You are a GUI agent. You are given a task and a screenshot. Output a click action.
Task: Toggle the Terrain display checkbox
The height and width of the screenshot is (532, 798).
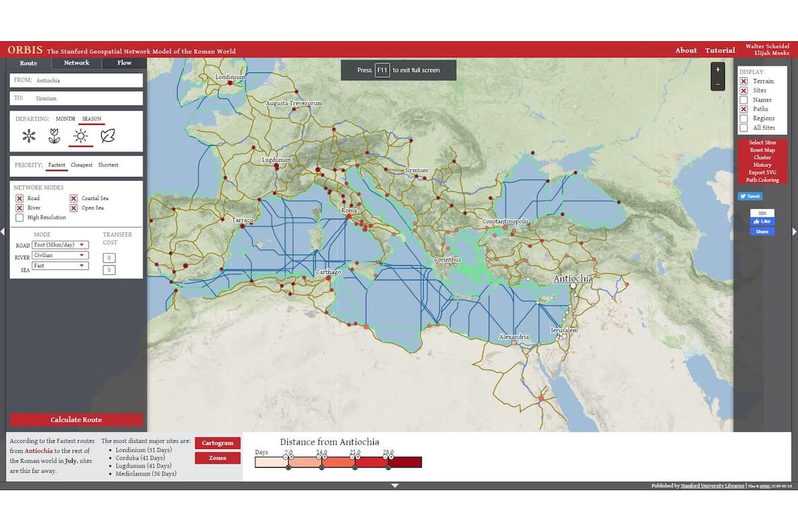coord(744,81)
